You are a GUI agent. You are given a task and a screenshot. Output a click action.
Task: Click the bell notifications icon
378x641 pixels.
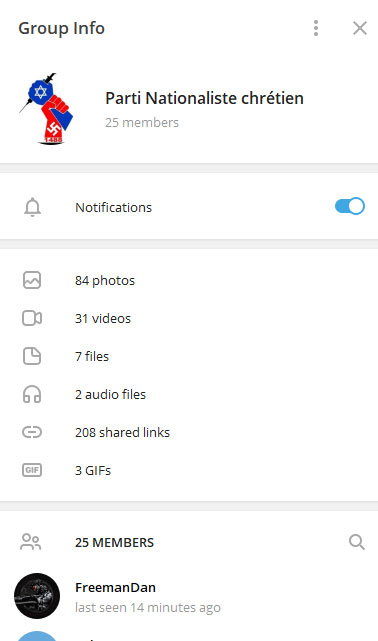point(32,207)
